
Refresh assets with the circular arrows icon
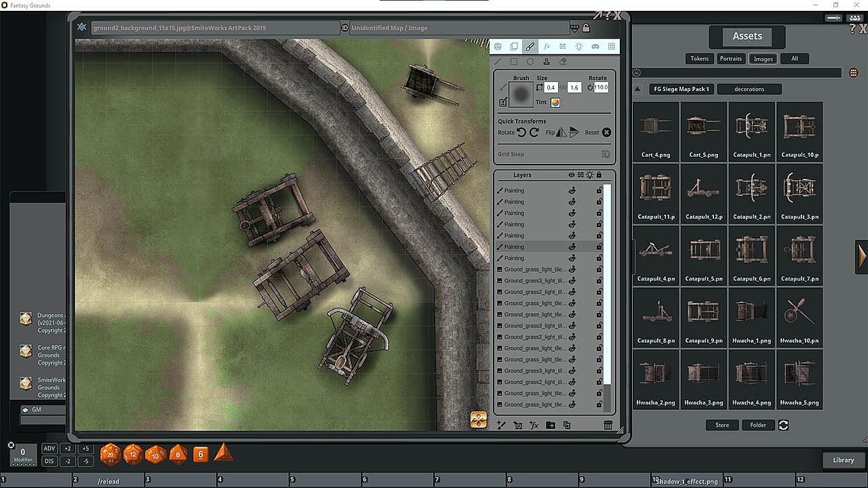(783, 425)
